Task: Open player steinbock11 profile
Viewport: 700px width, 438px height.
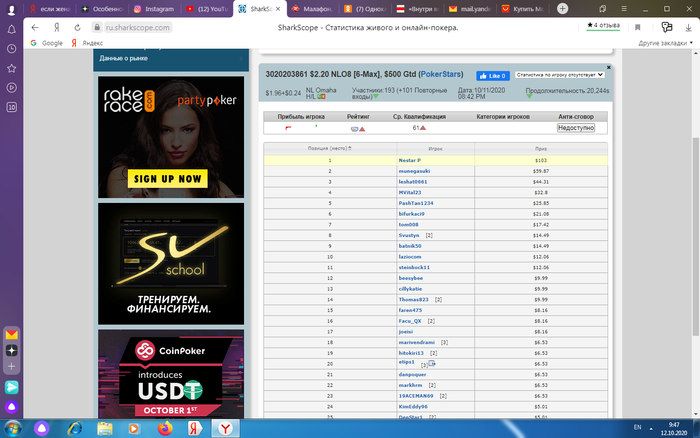Action: [414, 267]
